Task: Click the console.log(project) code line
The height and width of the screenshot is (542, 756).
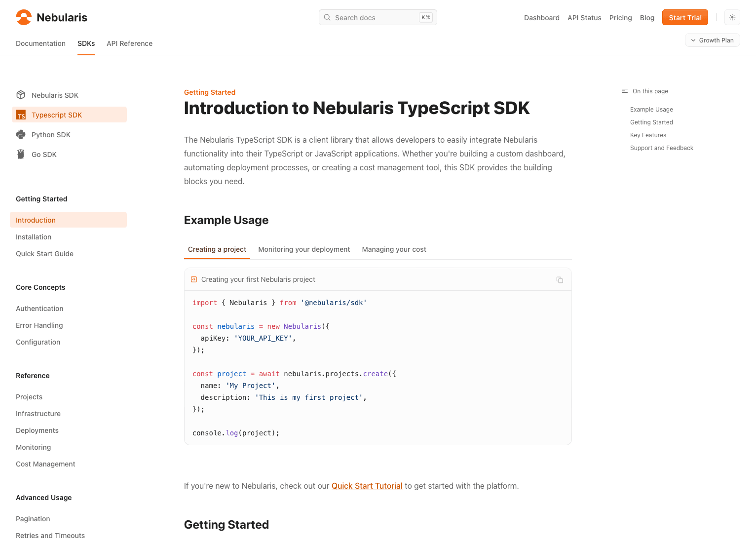Action: click(x=236, y=433)
